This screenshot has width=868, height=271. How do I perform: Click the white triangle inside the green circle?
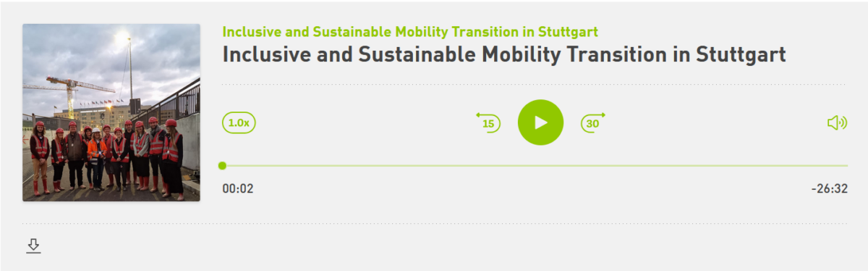pos(541,122)
